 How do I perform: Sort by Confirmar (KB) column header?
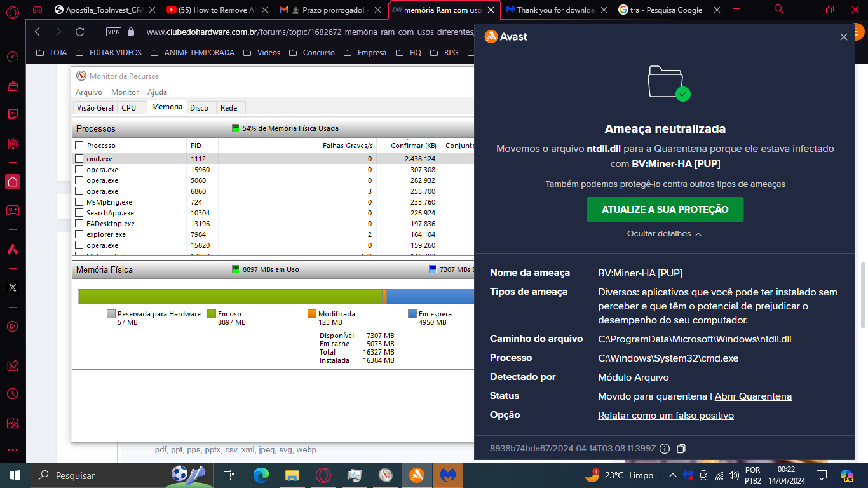409,146
